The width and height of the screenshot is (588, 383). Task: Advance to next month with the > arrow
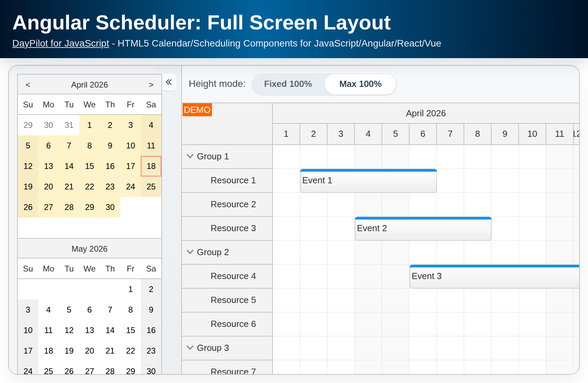tap(150, 84)
